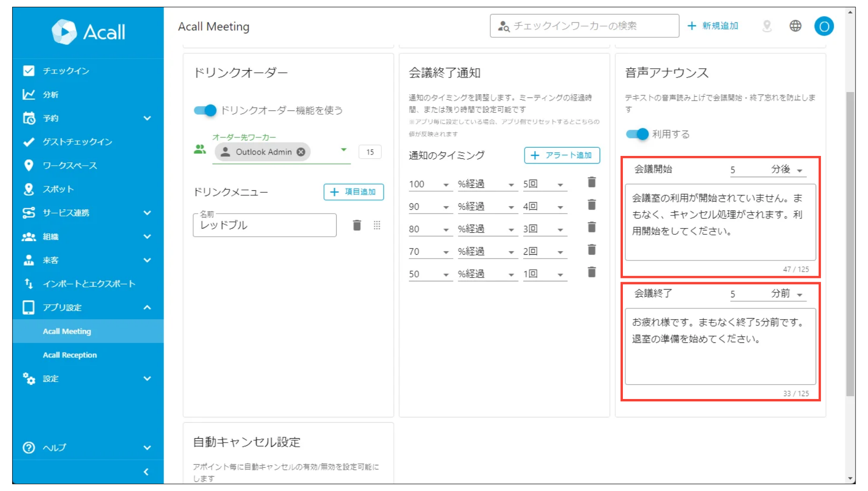Click the drag handle beside レッドブル
Viewport: 868px width, 491px height.
(x=377, y=225)
